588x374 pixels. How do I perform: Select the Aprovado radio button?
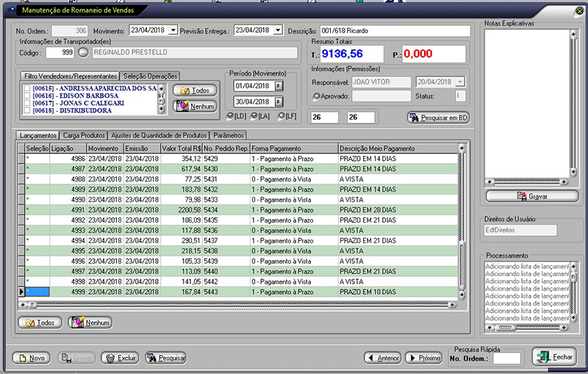(316, 96)
